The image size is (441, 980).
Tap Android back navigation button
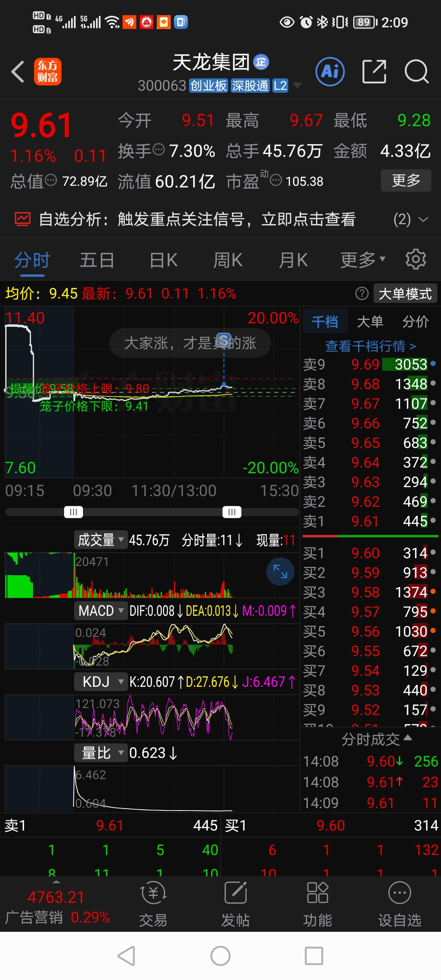[x=126, y=956]
